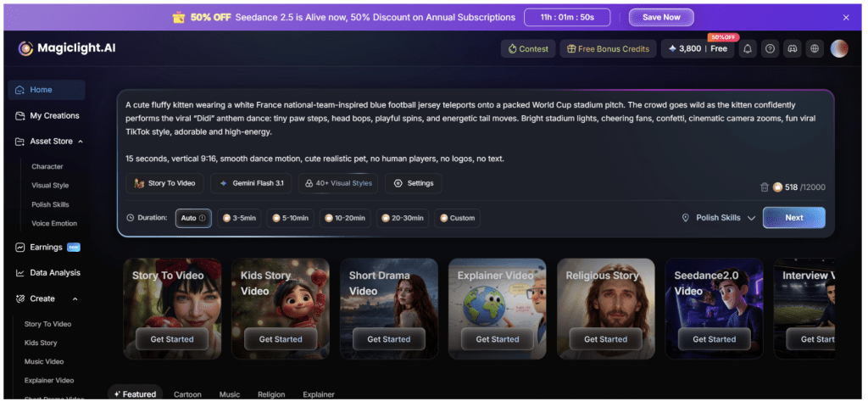Select the Music tab
The width and height of the screenshot is (868, 407).
(229, 394)
